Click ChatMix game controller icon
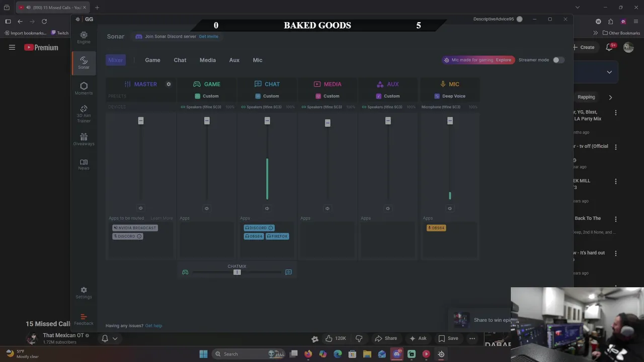This screenshot has width=644, height=362. (185, 272)
